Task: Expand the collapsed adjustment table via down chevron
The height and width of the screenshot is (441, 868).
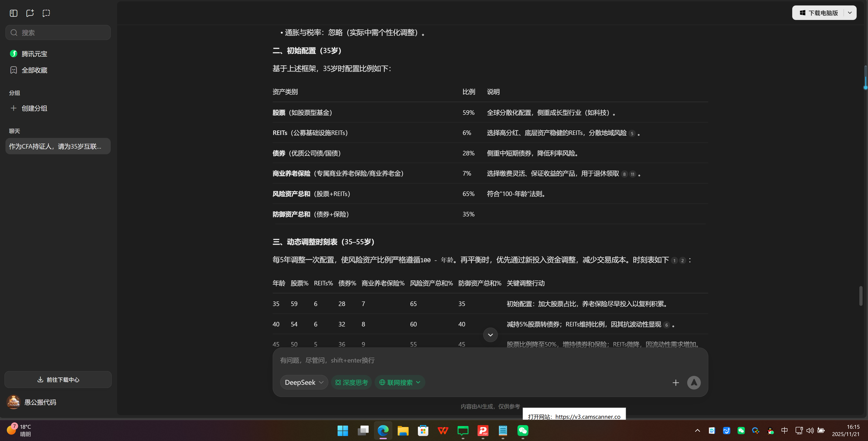Action: tap(490, 335)
